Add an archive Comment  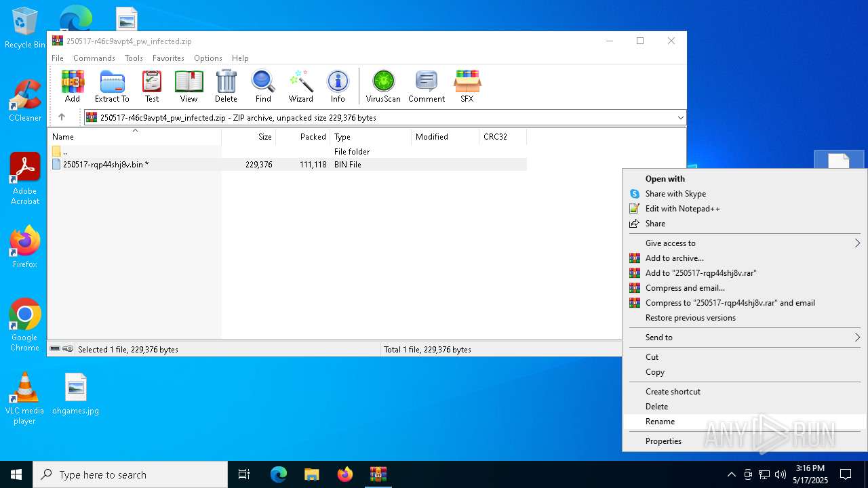pyautogui.click(x=427, y=86)
